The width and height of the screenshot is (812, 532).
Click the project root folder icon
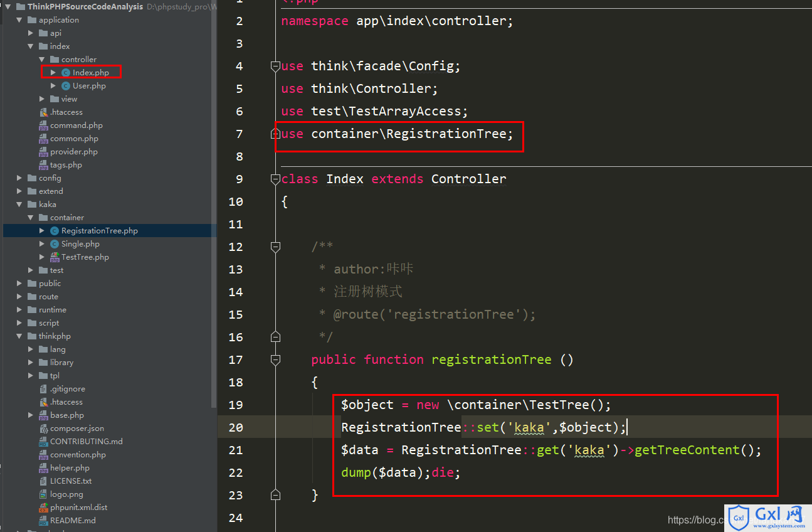[x=21, y=7]
